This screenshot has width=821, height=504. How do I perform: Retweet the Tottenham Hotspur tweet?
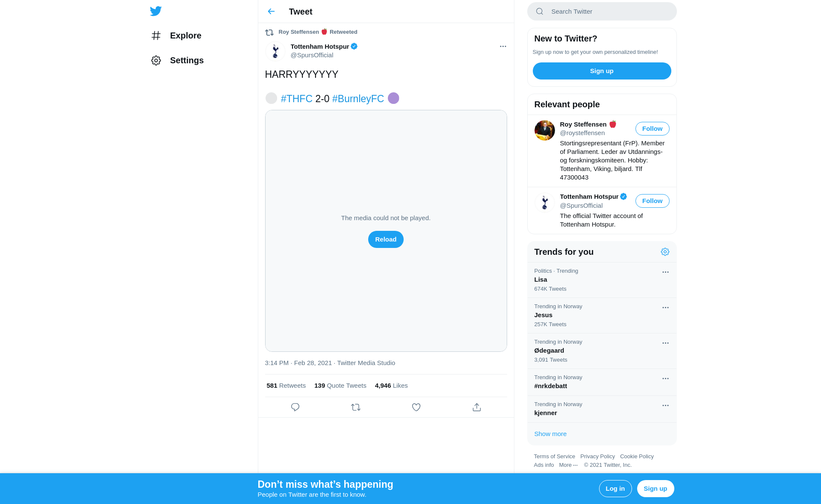coord(356,407)
